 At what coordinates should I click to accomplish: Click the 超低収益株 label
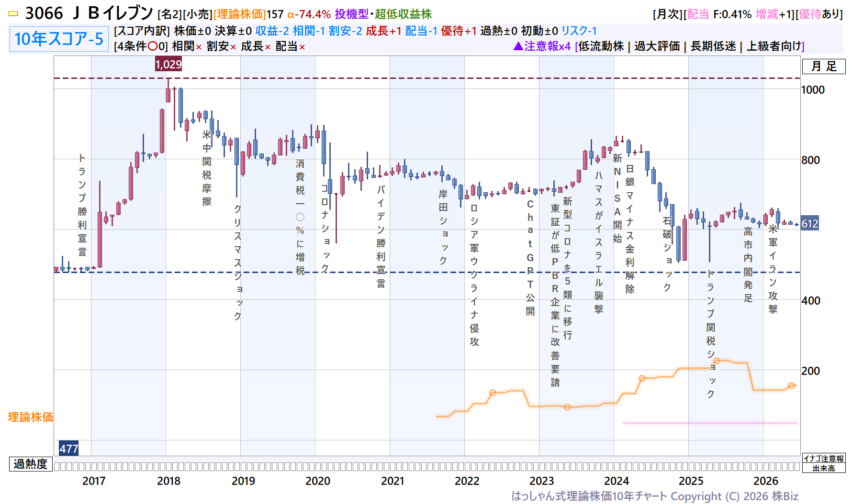coord(403,14)
